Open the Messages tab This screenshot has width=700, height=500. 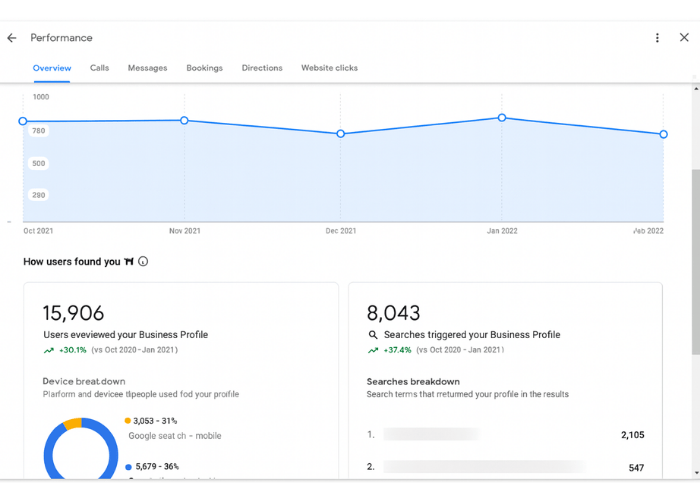[147, 68]
